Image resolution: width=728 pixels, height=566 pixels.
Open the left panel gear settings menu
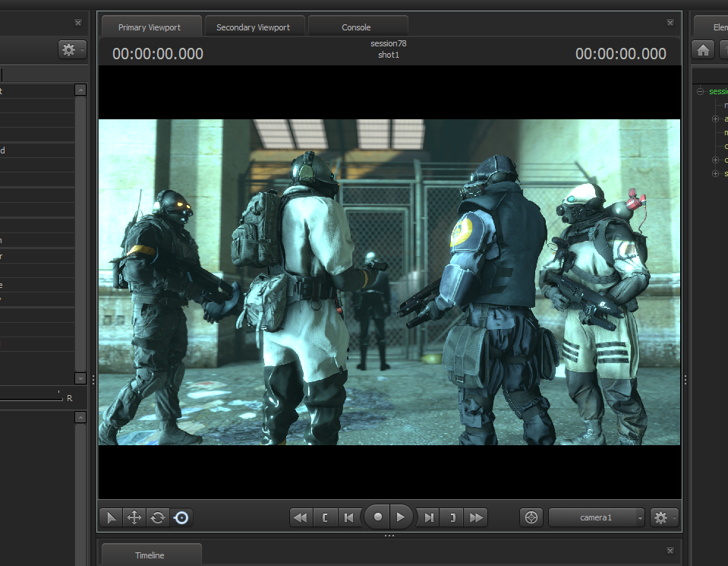[x=72, y=49]
